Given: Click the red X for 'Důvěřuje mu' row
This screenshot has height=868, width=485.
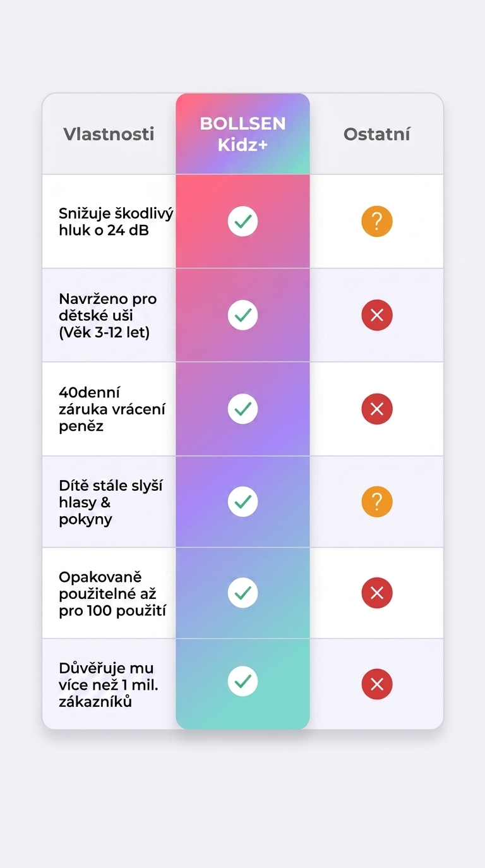Looking at the screenshot, I should click(377, 684).
